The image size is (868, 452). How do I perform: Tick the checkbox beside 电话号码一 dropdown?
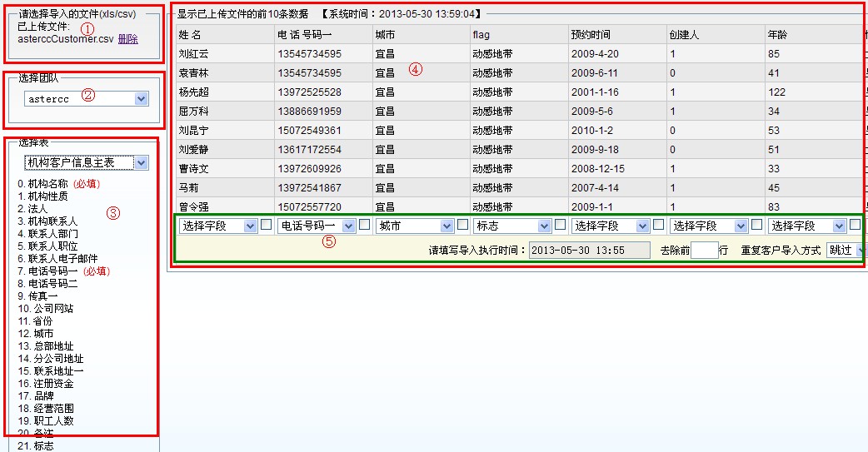pos(364,225)
